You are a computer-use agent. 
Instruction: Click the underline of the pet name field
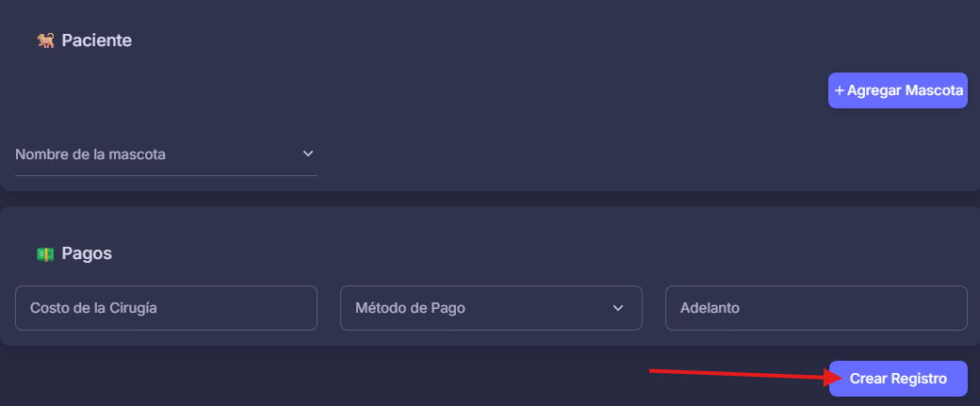pos(166,175)
